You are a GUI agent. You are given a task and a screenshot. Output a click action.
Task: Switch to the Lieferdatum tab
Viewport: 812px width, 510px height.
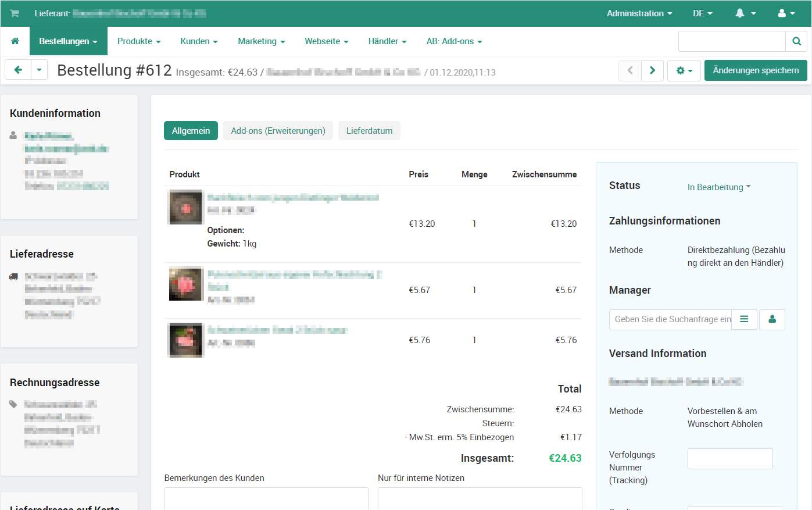370,131
